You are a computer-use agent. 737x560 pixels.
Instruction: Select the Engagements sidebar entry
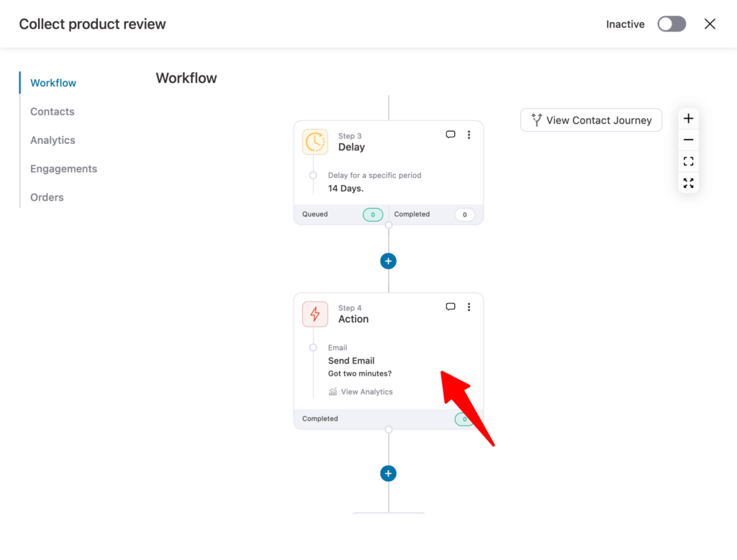[63, 168]
